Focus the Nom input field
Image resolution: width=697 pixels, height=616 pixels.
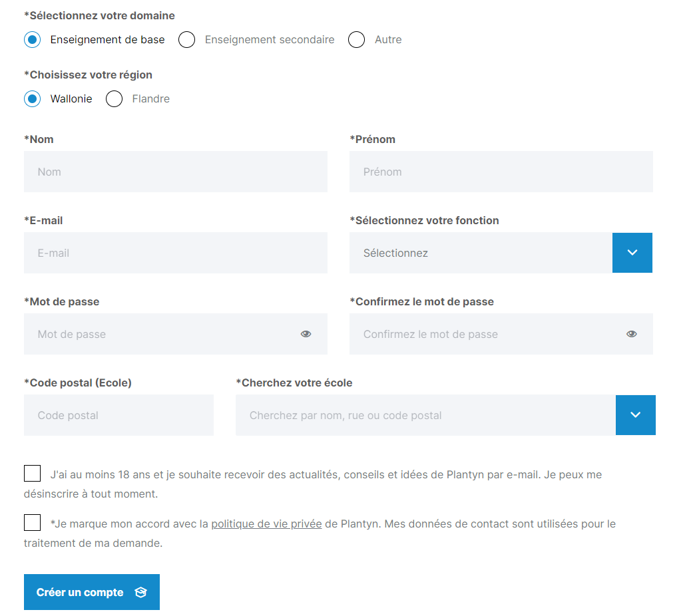176,172
